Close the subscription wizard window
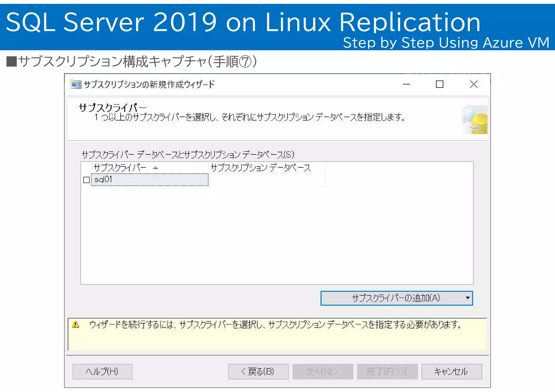This screenshot has height=392, width=555. [x=474, y=84]
